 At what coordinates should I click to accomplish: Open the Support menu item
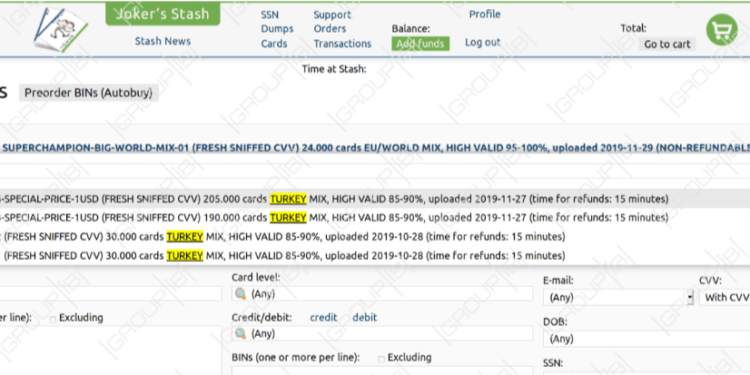click(x=332, y=15)
